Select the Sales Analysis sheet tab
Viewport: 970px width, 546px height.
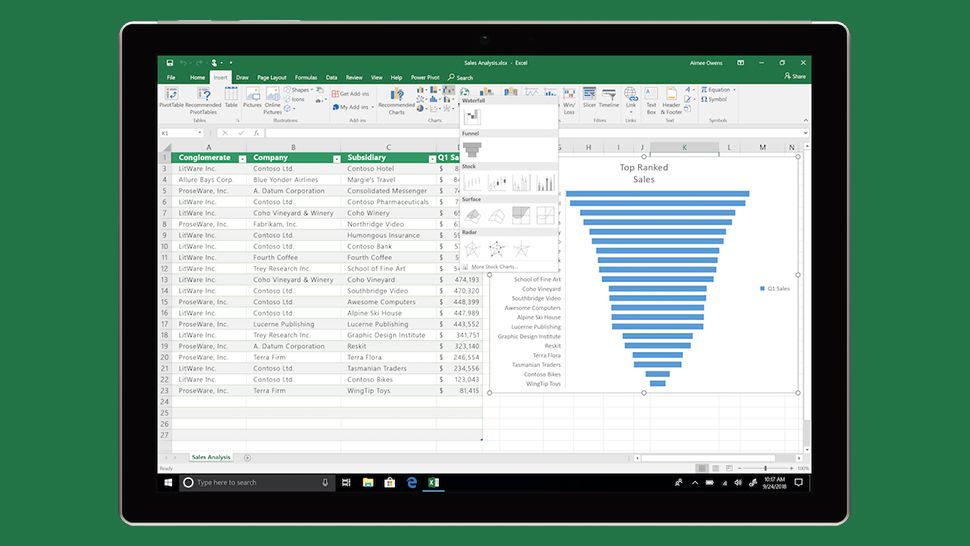[211, 457]
